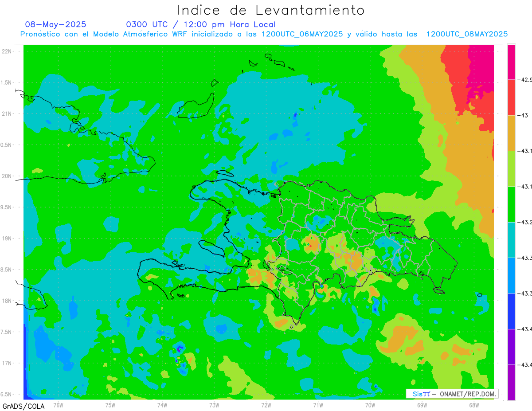Click the orange segment of the color bar
The height and width of the screenshot is (411, 532).
click(x=511, y=133)
